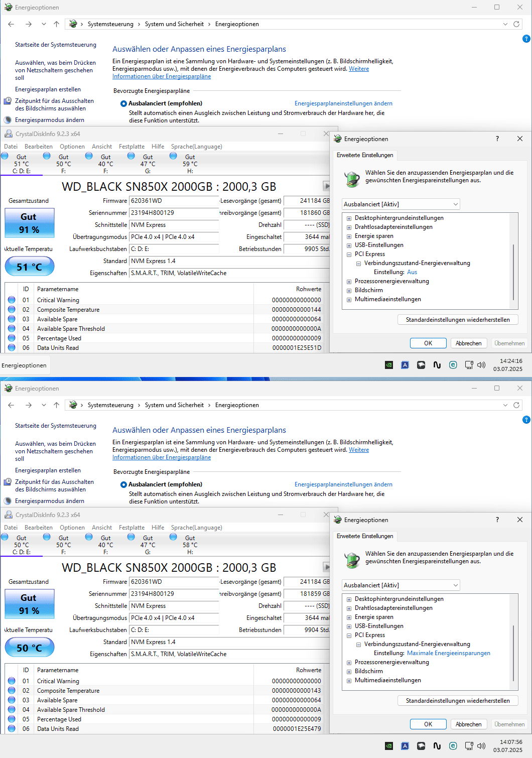Click Abbrechen in dialog showing 'Maximale Energieeinsparungen'
The width and height of the screenshot is (532, 758).
click(469, 724)
